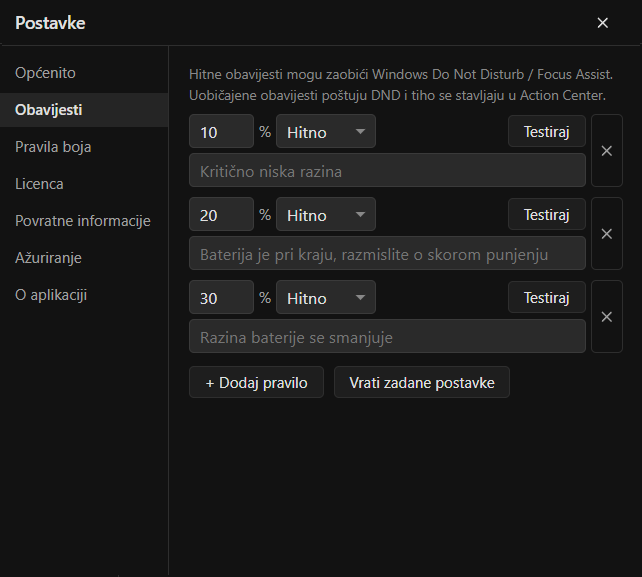The height and width of the screenshot is (577, 642).
Task: Open the Licenca section
Action: [84, 184]
